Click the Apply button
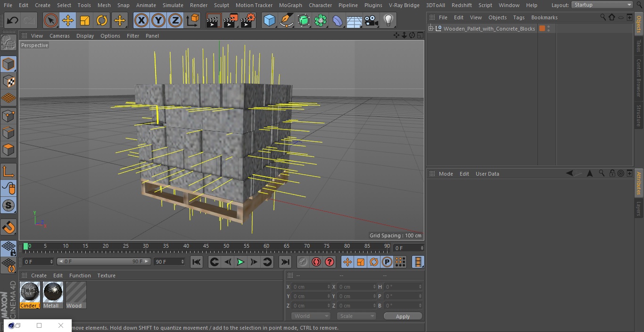 coord(403,316)
